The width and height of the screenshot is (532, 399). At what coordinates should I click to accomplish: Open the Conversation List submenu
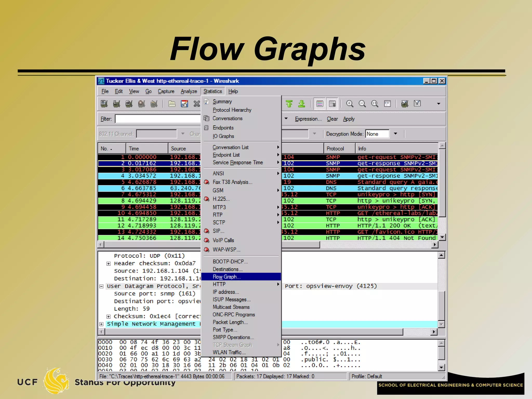(x=241, y=147)
